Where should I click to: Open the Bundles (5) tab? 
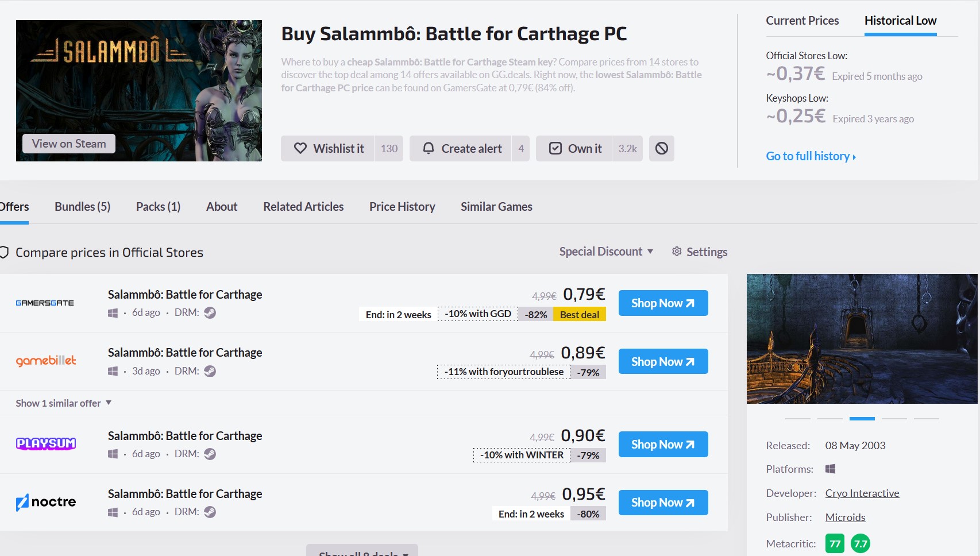[82, 207]
